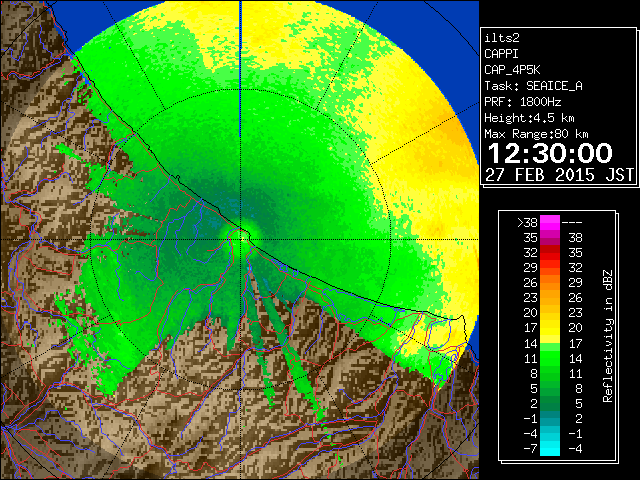Click the teal swatch between -1 and 2
This screenshot has width=640, height=480.
(x=550, y=418)
